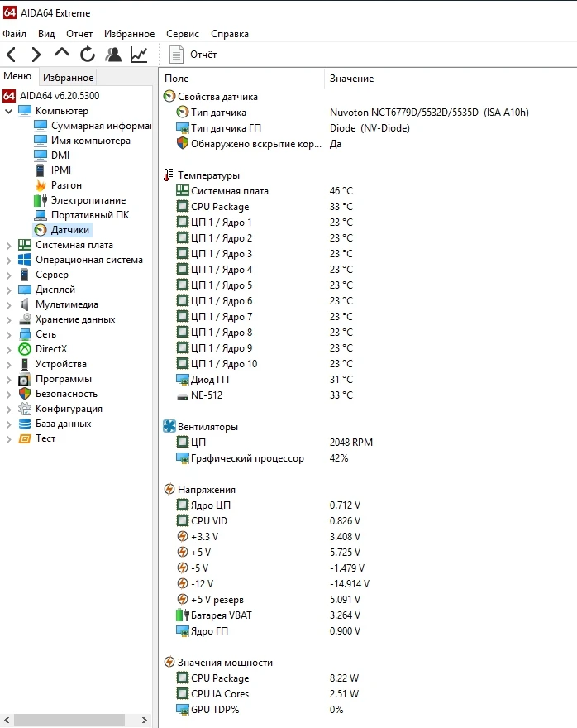This screenshot has height=728, width=577.
Task: Expand the Операционная система node
Action: pyautogui.click(x=8, y=261)
